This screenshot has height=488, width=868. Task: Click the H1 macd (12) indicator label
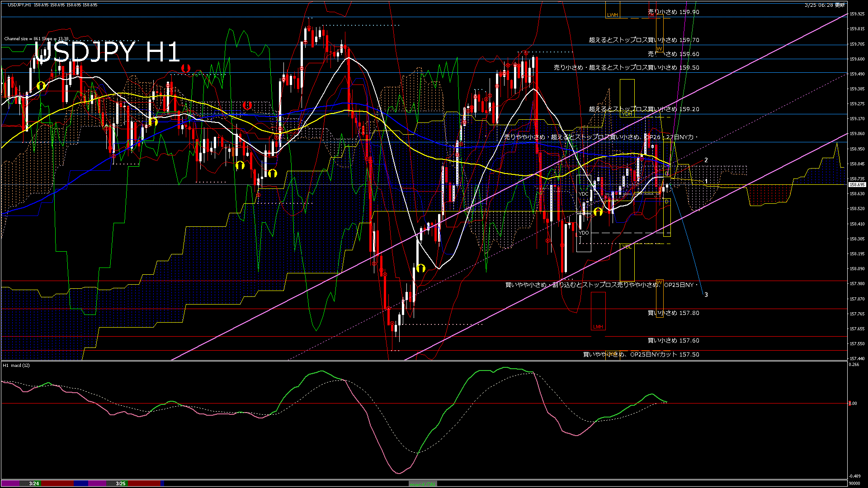click(x=16, y=365)
